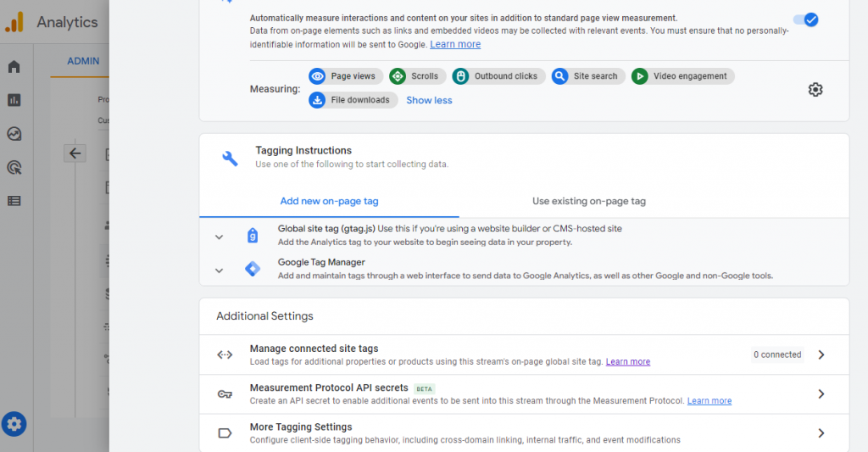Screen dimensions: 868x452
Task: Switch to Add new on-page tag tab
Action: click(329, 201)
